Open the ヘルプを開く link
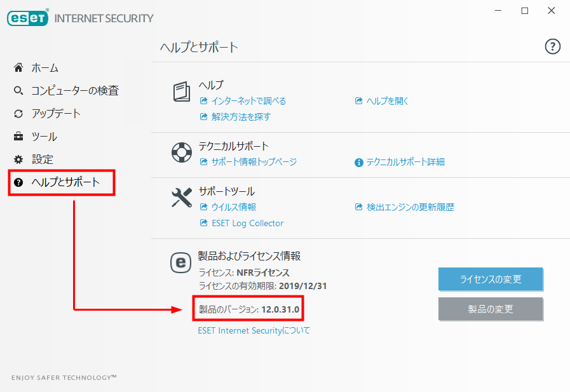Viewport: 570px width, 392px height. pyautogui.click(x=388, y=101)
